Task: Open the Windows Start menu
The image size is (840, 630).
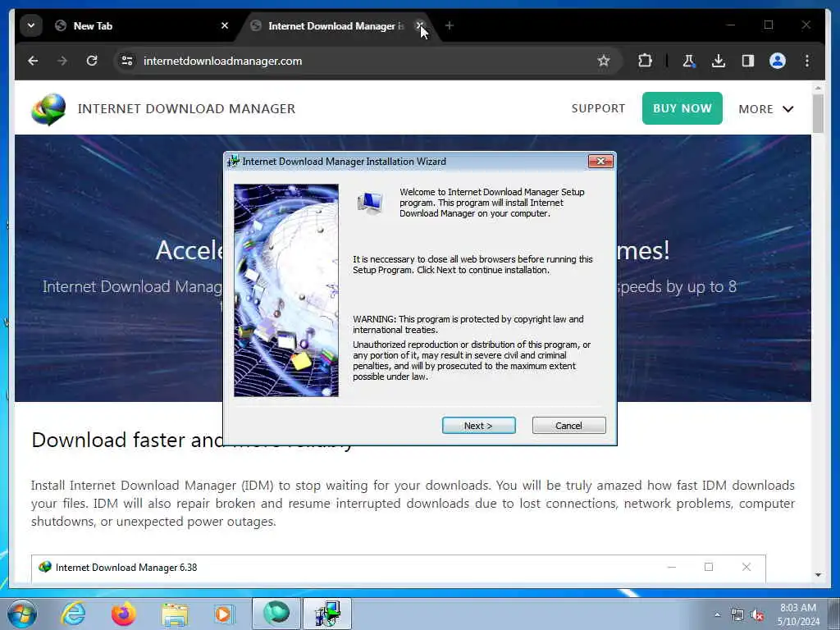Action: [22, 614]
